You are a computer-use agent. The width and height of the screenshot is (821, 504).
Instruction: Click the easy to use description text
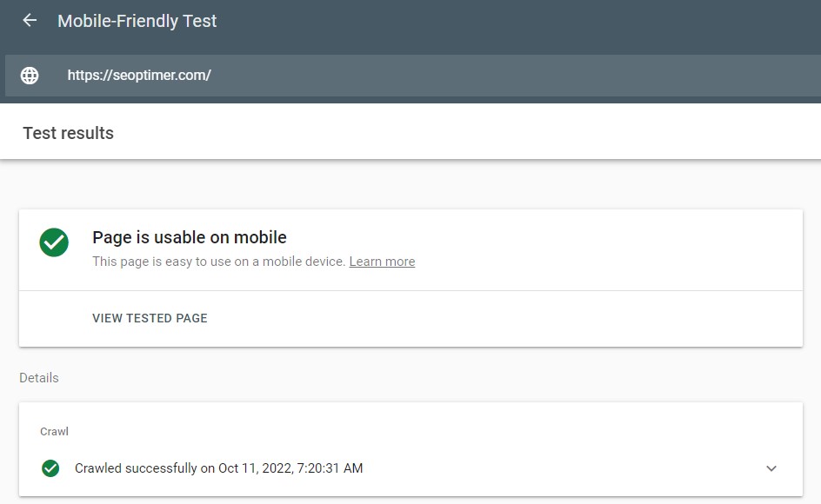coord(219,262)
